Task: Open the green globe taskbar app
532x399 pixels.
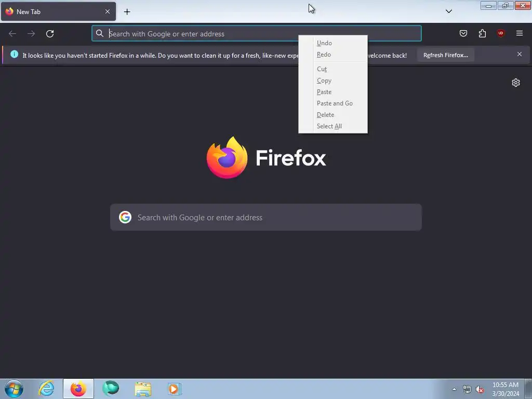Action: [x=111, y=389]
